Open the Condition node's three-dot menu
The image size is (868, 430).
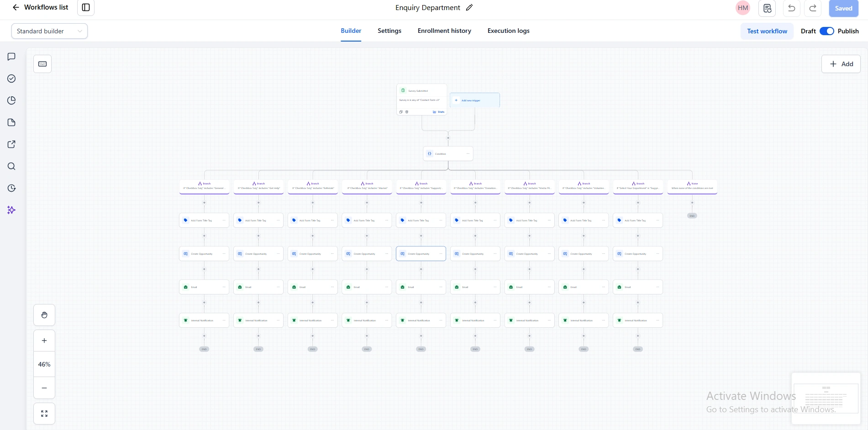468,154
